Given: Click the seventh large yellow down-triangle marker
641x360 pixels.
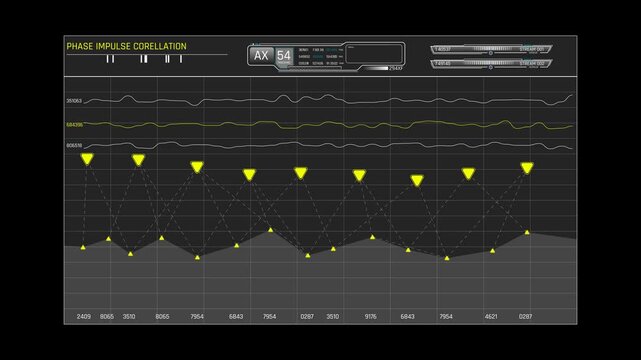Looking at the screenshot, I should (417, 181).
